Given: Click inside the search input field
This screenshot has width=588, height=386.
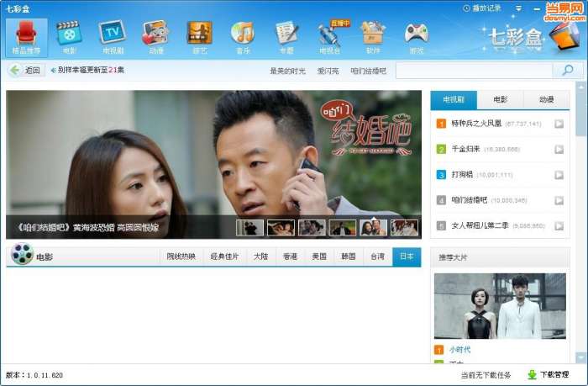Looking at the screenshot, I should pyautogui.click(x=475, y=70).
